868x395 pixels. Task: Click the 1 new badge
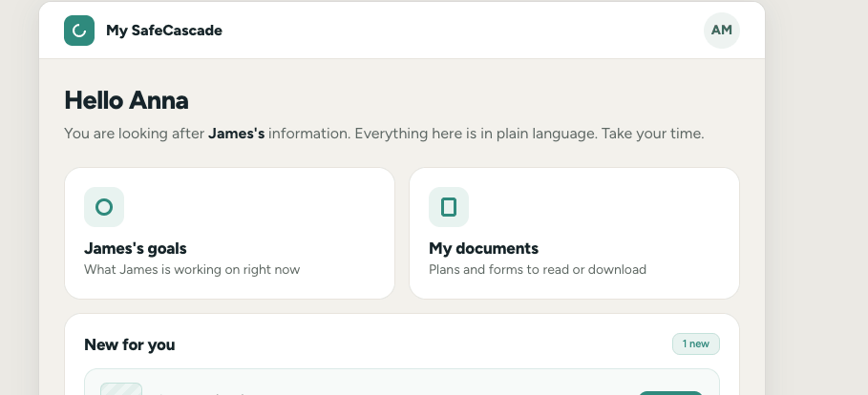pyautogui.click(x=696, y=343)
